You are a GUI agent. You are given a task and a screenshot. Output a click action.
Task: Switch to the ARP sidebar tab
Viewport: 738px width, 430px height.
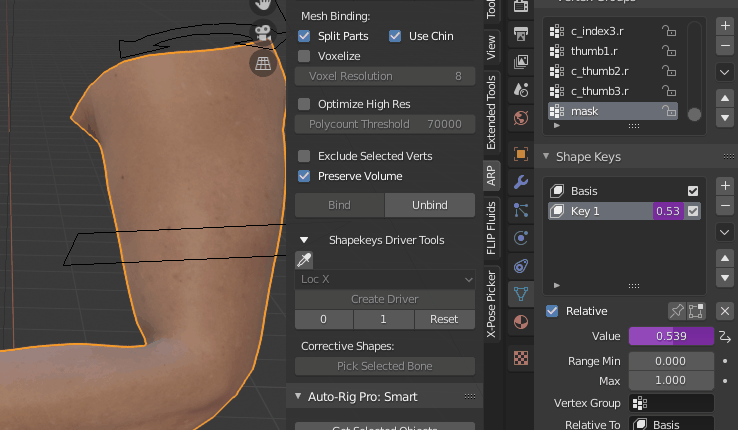[491, 175]
